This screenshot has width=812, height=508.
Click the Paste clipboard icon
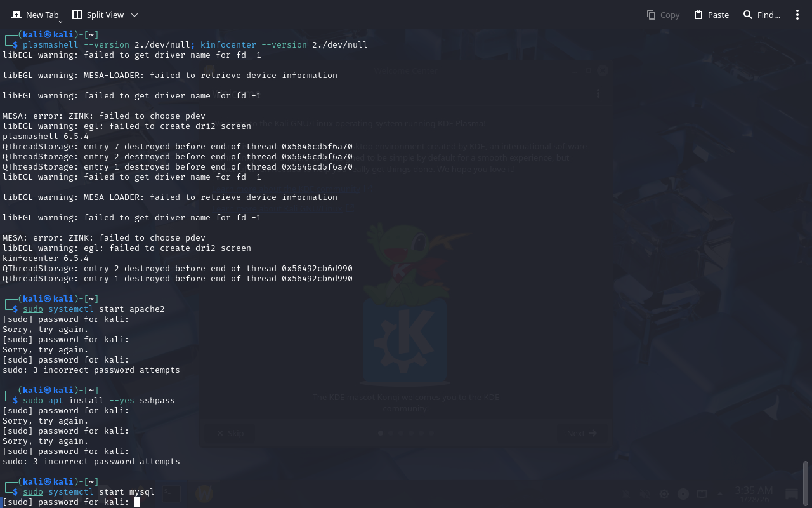tap(698, 15)
